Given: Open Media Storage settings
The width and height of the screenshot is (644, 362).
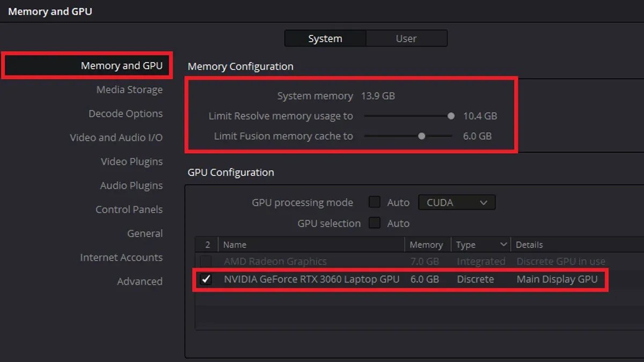Looking at the screenshot, I should (129, 90).
